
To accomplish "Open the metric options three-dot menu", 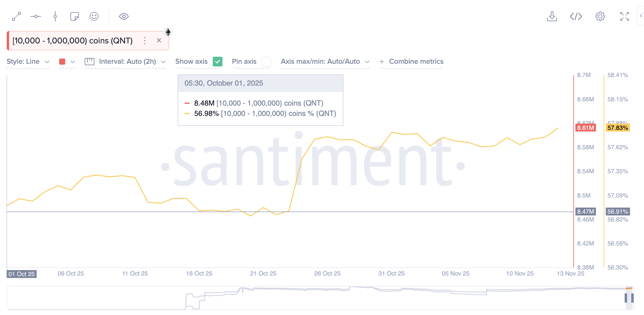I will point(145,40).
